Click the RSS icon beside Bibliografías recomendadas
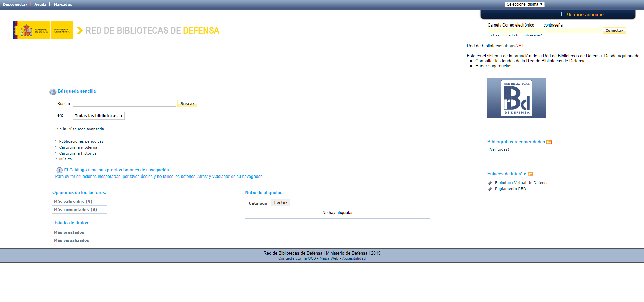 [549, 142]
